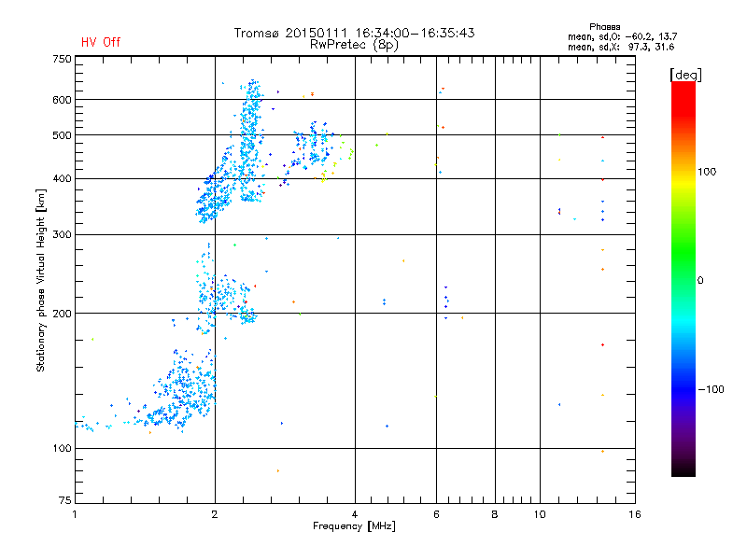Select the mean, sd,O: -60.2, 13.7 line
The image size is (747, 560).
coord(622,36)
